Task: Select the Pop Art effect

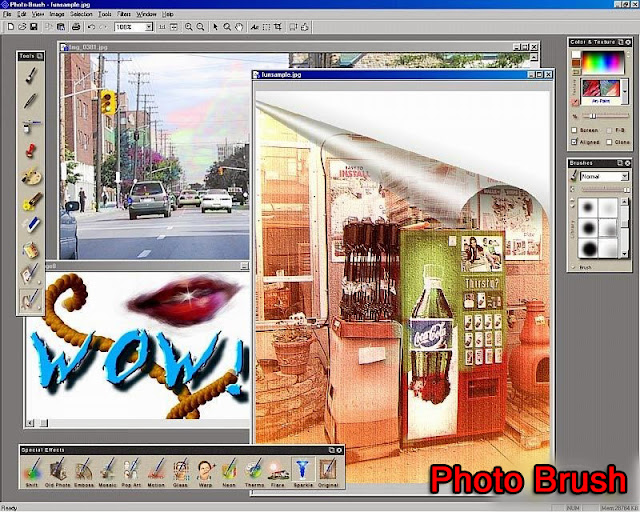Action: [131, 472]
